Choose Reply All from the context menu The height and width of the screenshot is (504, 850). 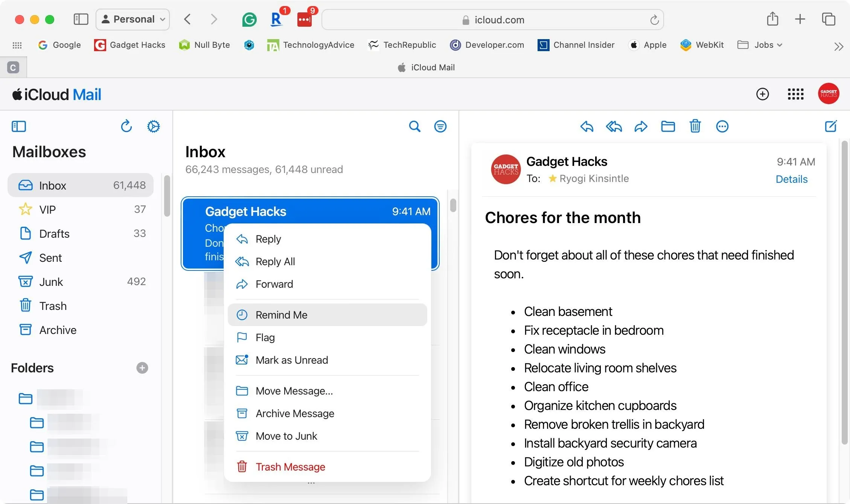point(327,261)
